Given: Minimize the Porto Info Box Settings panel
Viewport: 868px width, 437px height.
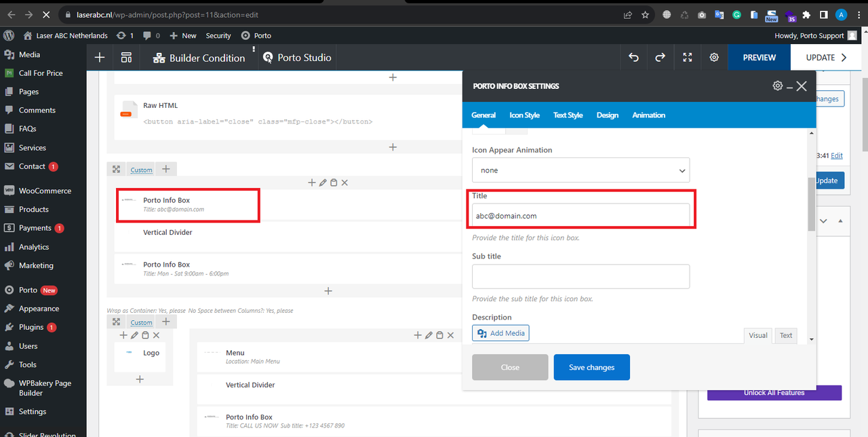Looking at the screenshot, I should pos(790,87).
